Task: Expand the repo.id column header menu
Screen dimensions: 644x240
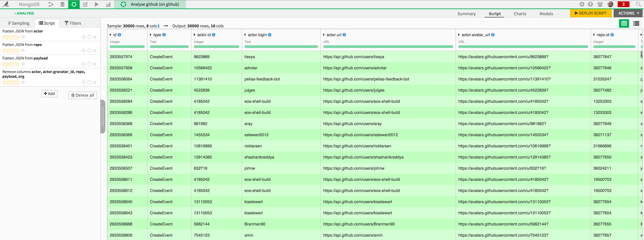Action: pos(594,35)
